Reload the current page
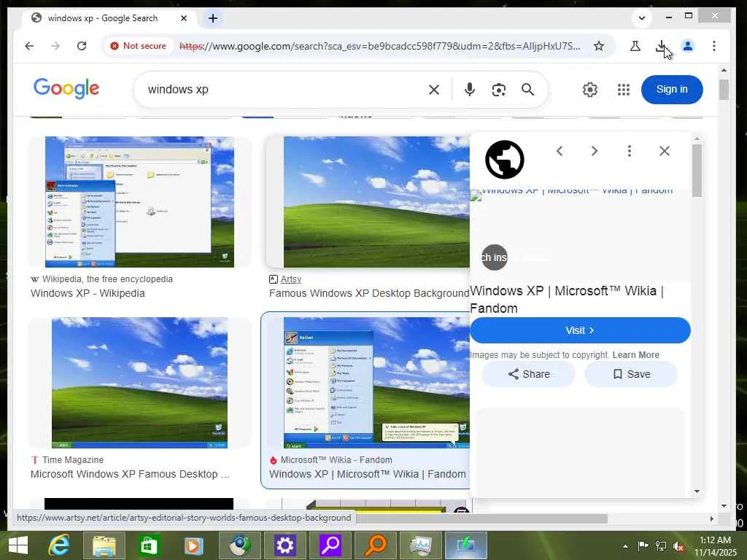This screenshot has height=560, width=747. [82, 46]
